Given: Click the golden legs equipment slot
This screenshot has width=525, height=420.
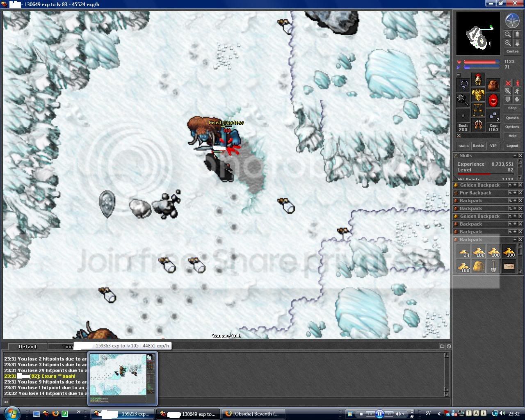Looking at the screenshot, I should point(478,110).
